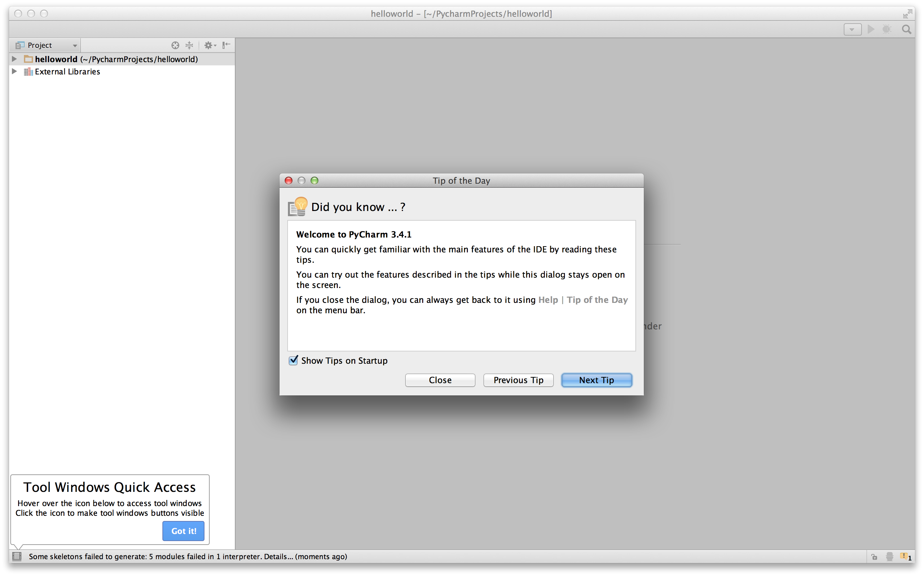Click the skeletons failed status message
Viewport: 924px width, 576px height.
tap(188, 557)
